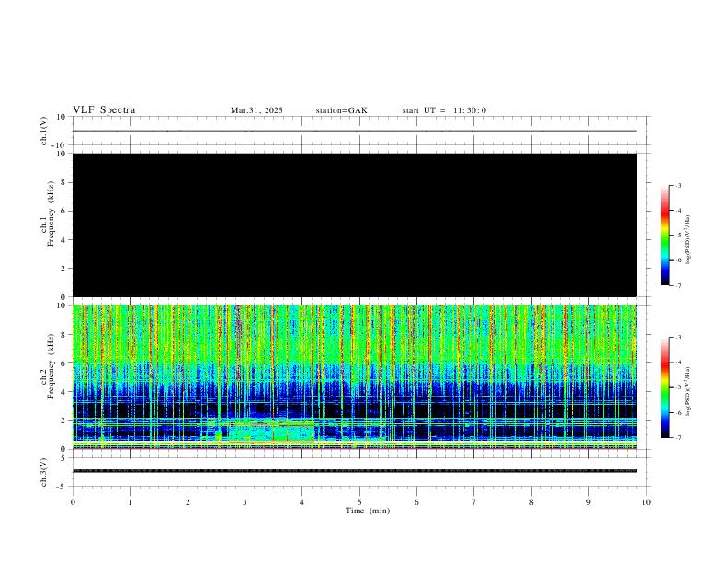Click the bright cyan emission patch in ch.2 spectrogram

[271, 431]
